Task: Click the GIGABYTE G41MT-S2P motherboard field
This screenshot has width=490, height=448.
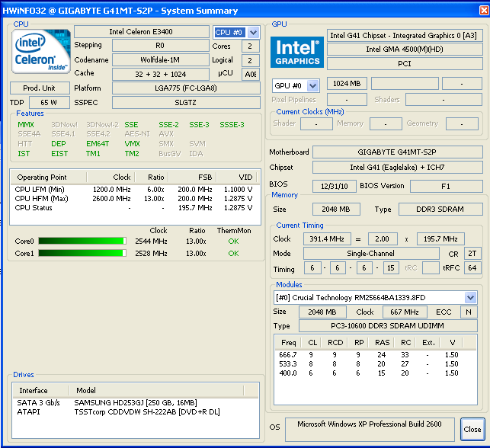Action: (x=398, y=152)
